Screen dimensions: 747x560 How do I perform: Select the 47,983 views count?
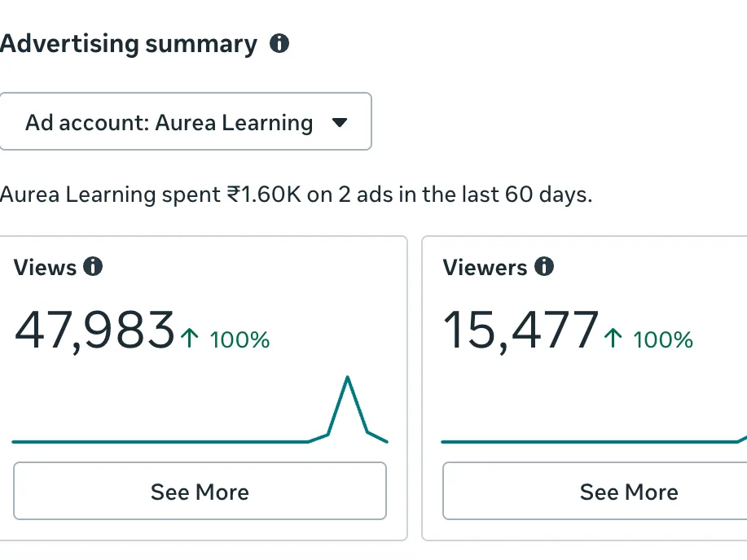point(94,330)
